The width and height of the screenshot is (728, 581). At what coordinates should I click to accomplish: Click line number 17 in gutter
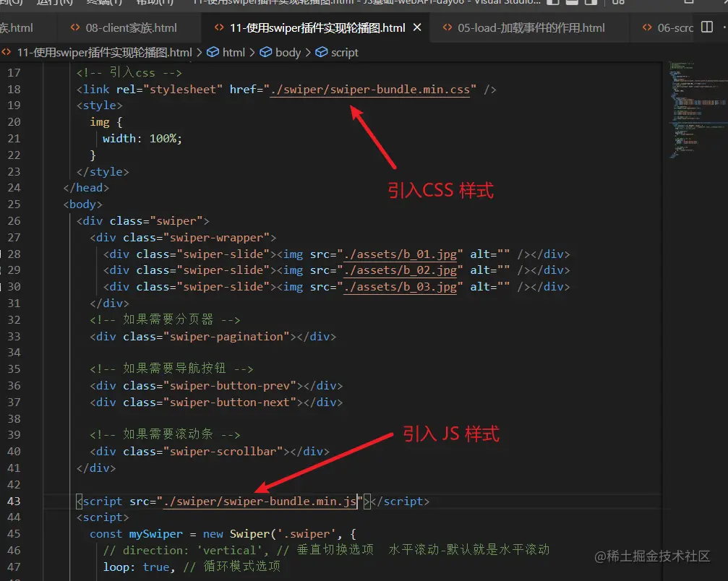click(14, 73)
